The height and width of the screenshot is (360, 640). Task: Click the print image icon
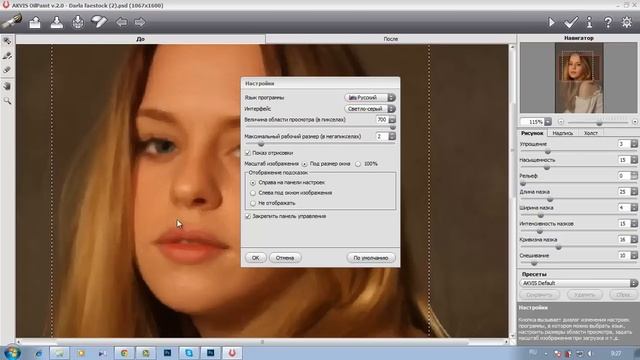point(78,22)
